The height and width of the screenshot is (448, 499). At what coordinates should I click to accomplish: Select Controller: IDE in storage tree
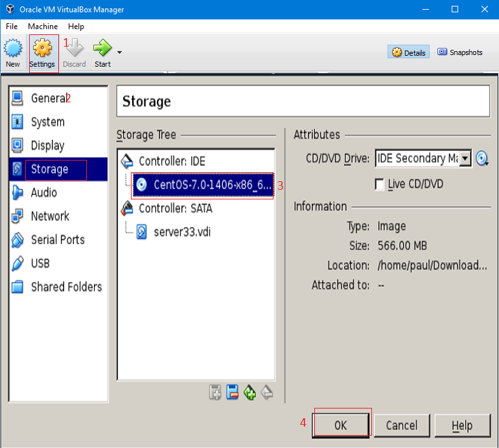coord(172,161)
